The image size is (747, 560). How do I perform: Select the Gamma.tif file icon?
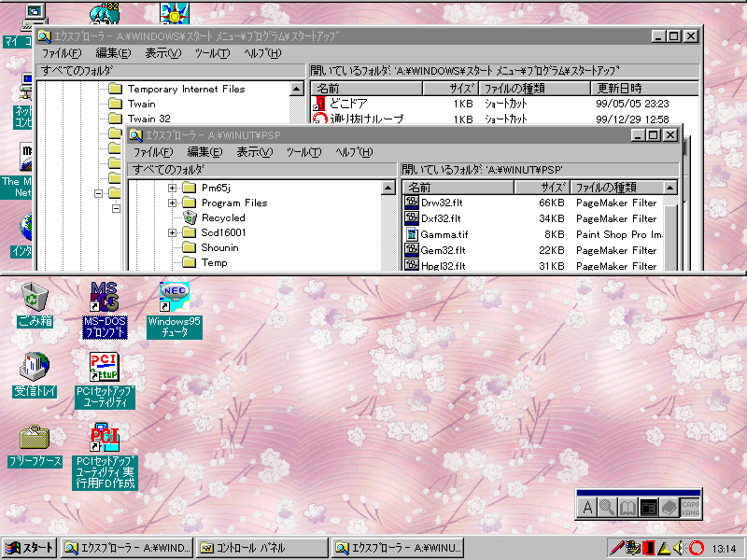(x=412, y=234)
